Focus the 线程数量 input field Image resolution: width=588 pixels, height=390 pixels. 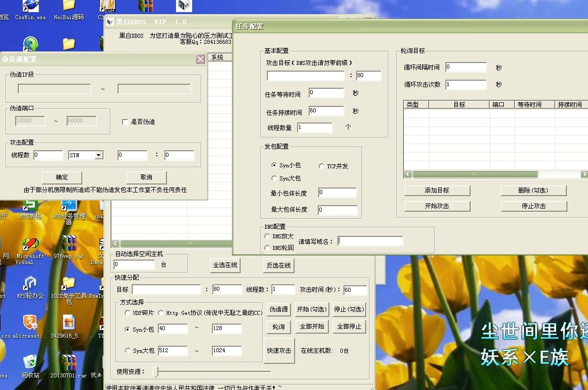[x=315, y=128]
